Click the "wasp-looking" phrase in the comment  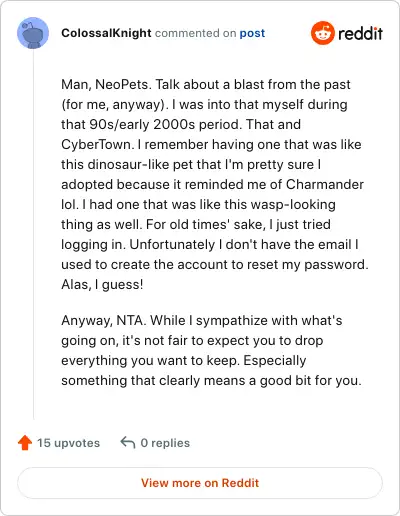tap(293, 205)
